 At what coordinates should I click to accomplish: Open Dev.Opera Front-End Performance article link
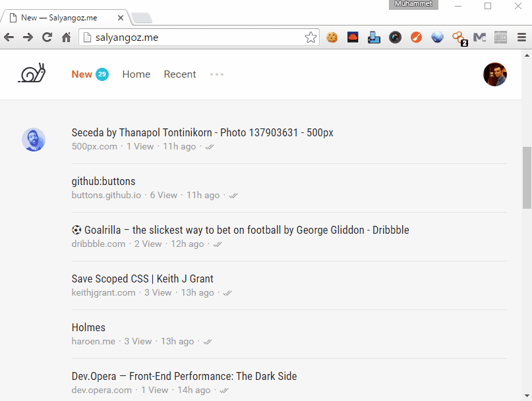click(184, 377)
